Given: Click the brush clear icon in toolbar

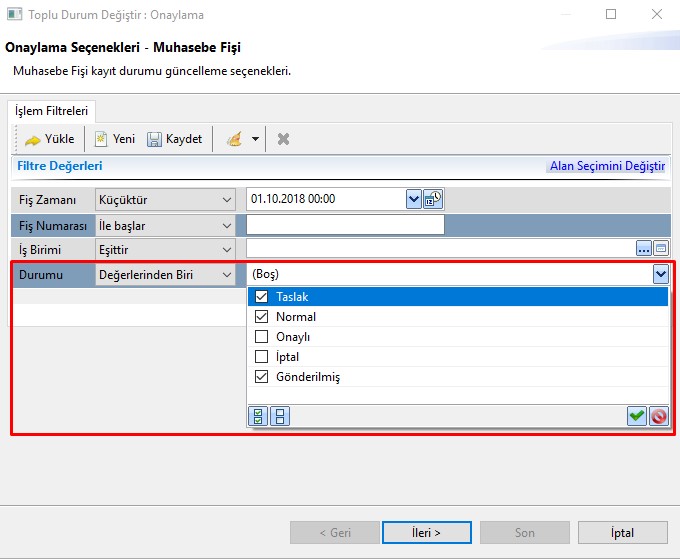Looking at the screenshot, I should point(234,139).
